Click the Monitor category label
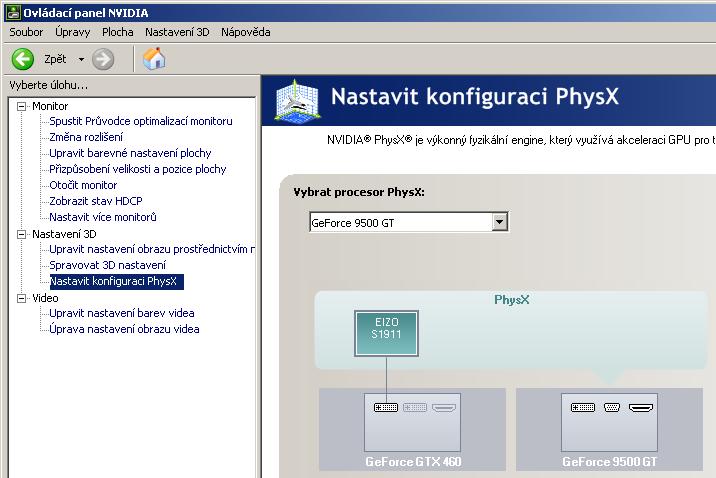The image size is (716, 478). click(x=50, y=106)
